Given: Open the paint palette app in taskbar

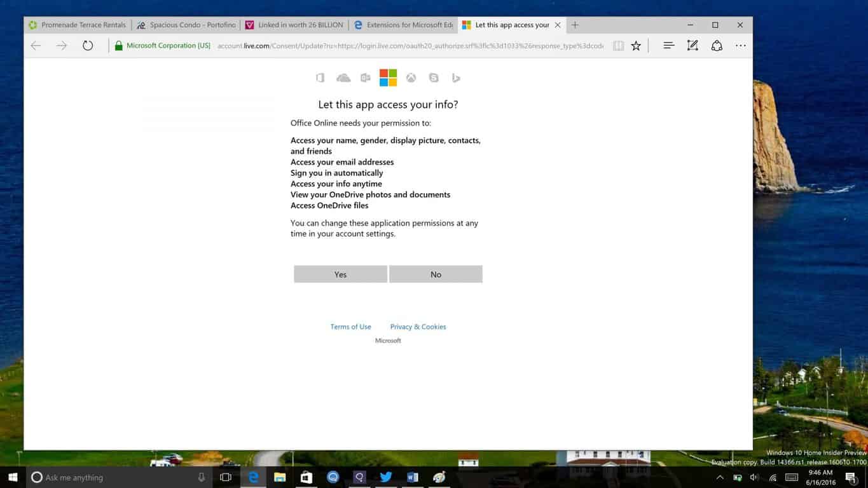Looking at the screenshot, I should 439,477.
